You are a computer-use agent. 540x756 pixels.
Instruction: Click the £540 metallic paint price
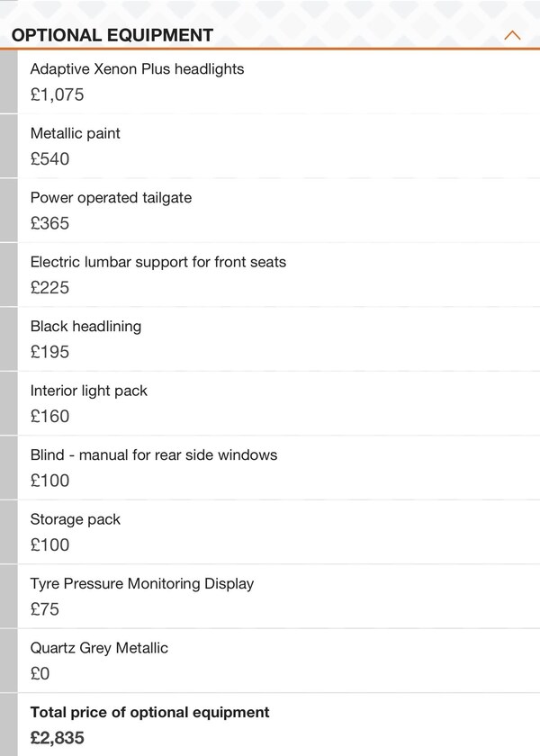coord(49,159)
